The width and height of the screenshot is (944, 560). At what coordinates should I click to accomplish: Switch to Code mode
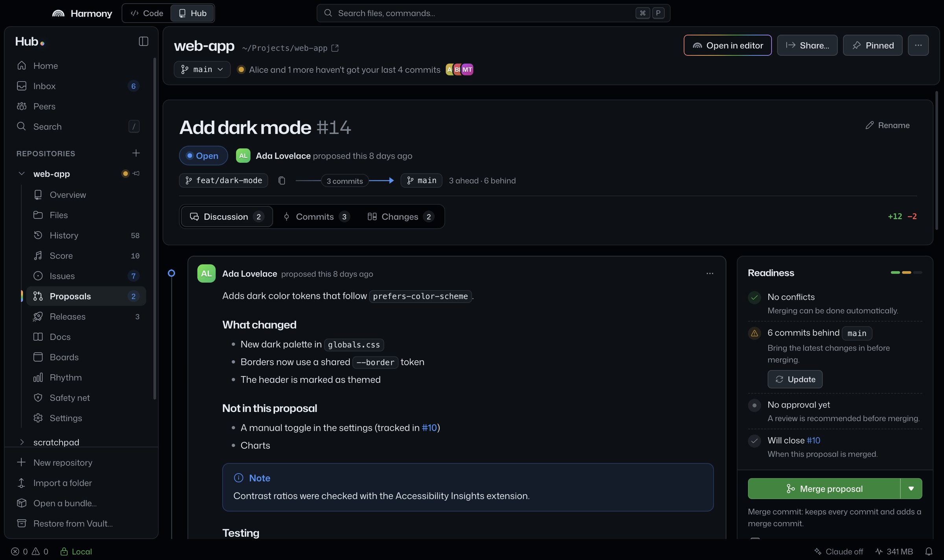pos(147,13)
